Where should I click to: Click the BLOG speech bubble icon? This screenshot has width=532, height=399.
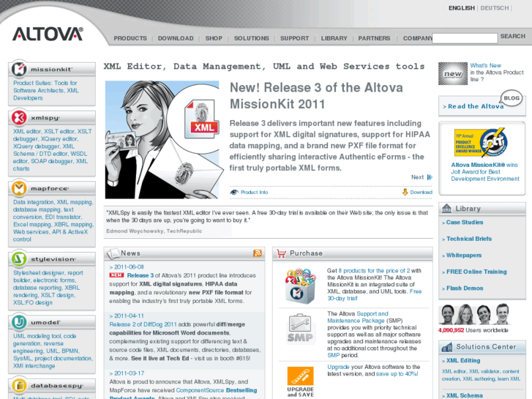(x=512, y=98)
